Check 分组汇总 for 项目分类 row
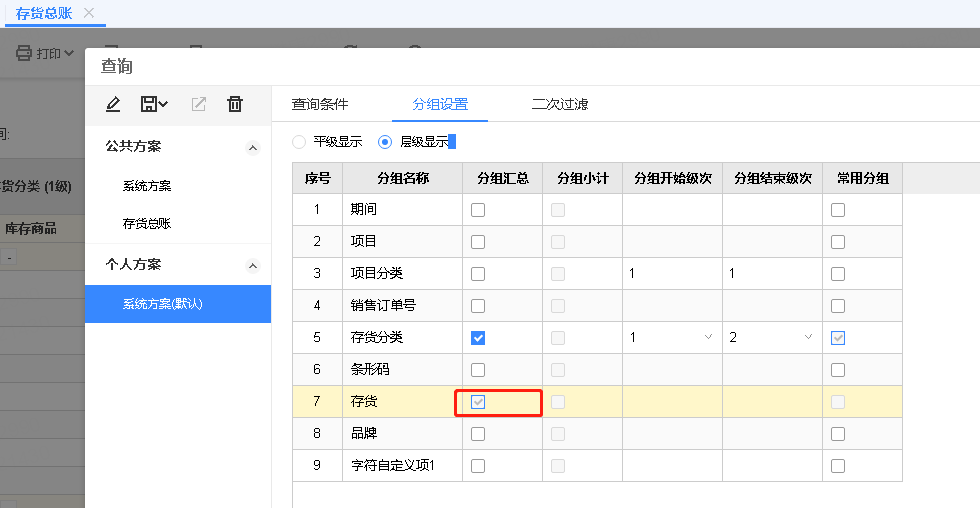This screenshot has height=508, width=980. pos(478,274)
